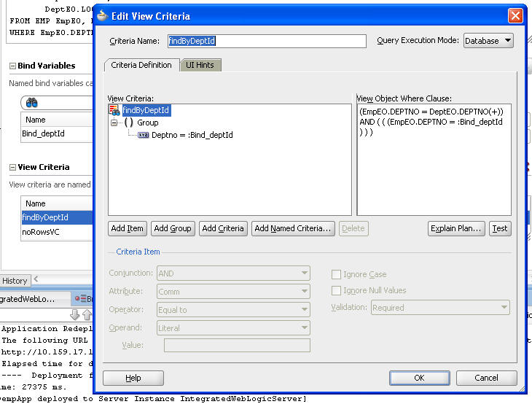Open the Validation dropdown showing Required

(440, 308)
